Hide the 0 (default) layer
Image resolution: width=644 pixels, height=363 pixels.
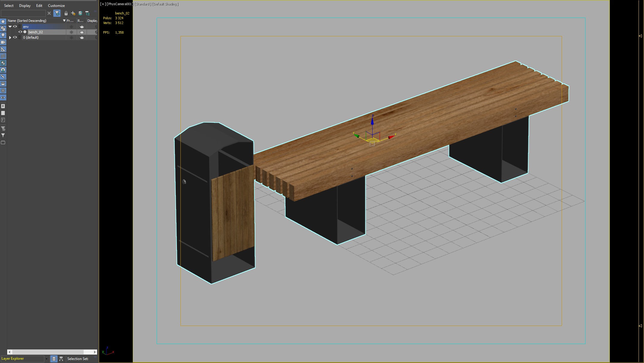click(15, 37)
